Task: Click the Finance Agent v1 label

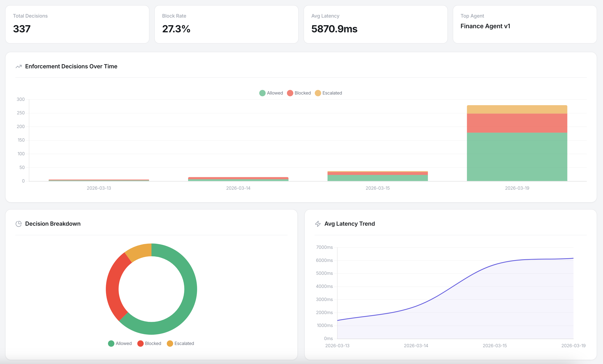Action: pos(486,26)
